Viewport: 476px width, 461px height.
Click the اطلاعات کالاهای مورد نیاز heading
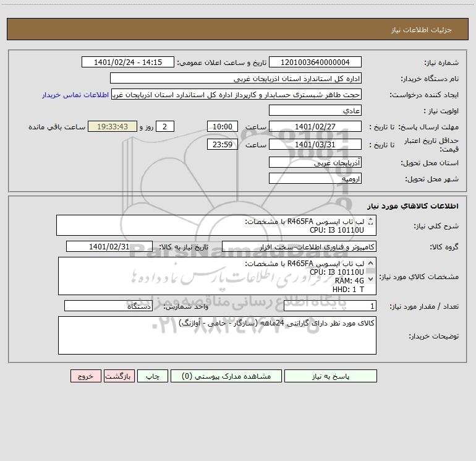coord(413,206)
